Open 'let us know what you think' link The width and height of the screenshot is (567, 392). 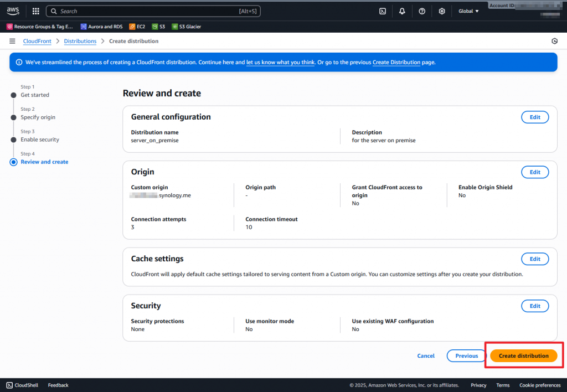280,62
